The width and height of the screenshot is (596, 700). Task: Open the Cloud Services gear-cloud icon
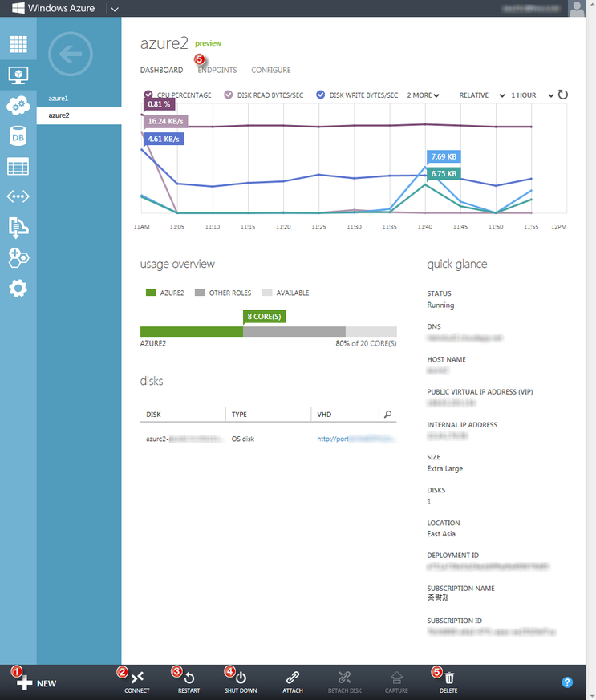click(18, 106)
